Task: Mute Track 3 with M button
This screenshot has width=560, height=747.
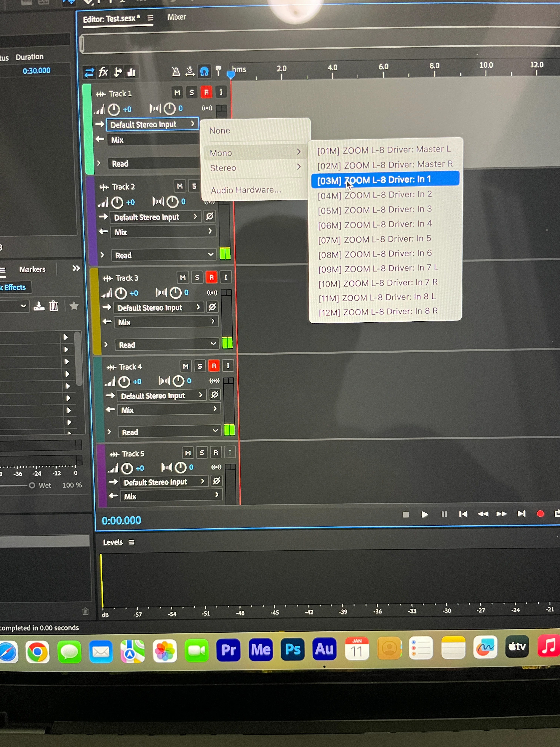Action: tap(183, 278)
